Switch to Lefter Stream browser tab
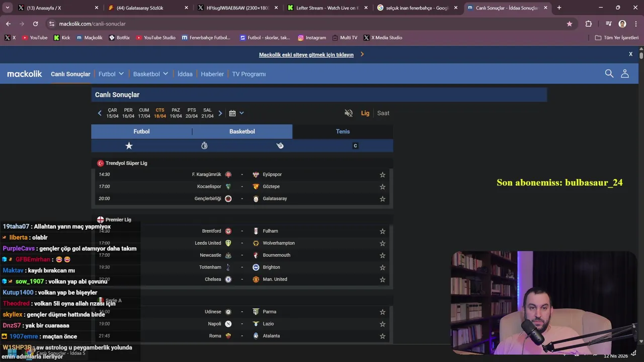Viewport: 644px width, 362px height. click(x=328, y=8)
